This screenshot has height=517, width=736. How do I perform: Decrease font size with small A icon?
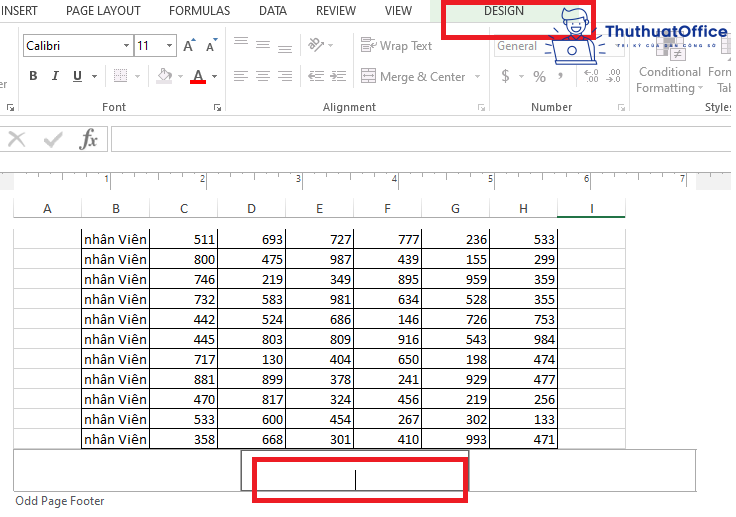(211, 46)
